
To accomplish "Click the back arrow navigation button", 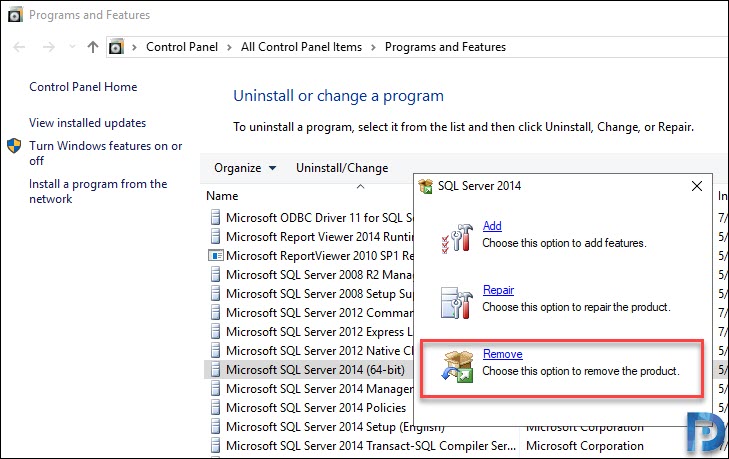I will coord(19,47).
